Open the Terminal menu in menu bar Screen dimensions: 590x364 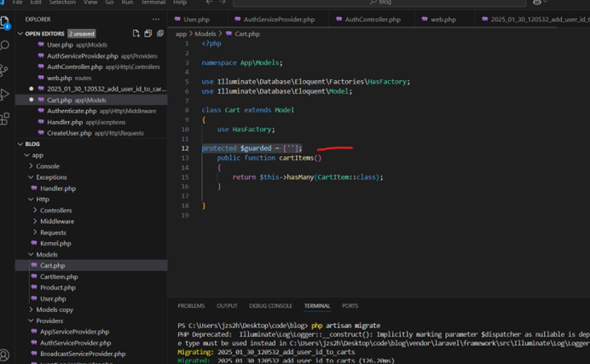[153, 3]
